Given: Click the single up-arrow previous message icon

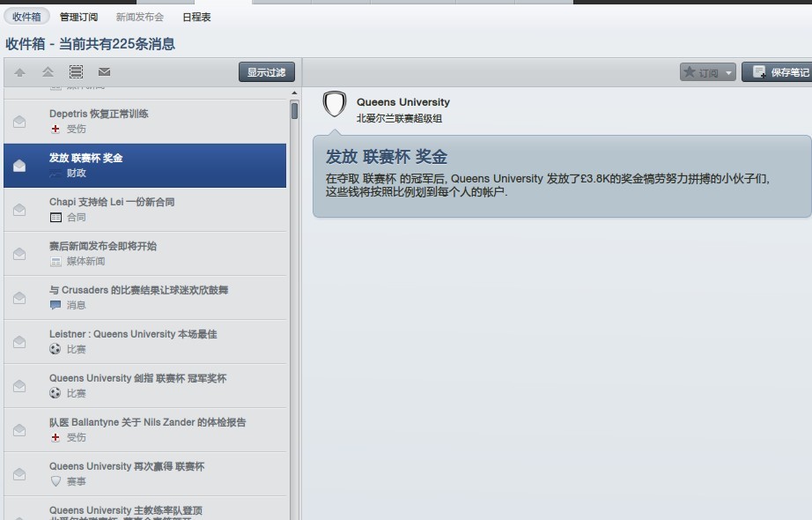Looking at the screenshot, I should (x=19, y=72).
